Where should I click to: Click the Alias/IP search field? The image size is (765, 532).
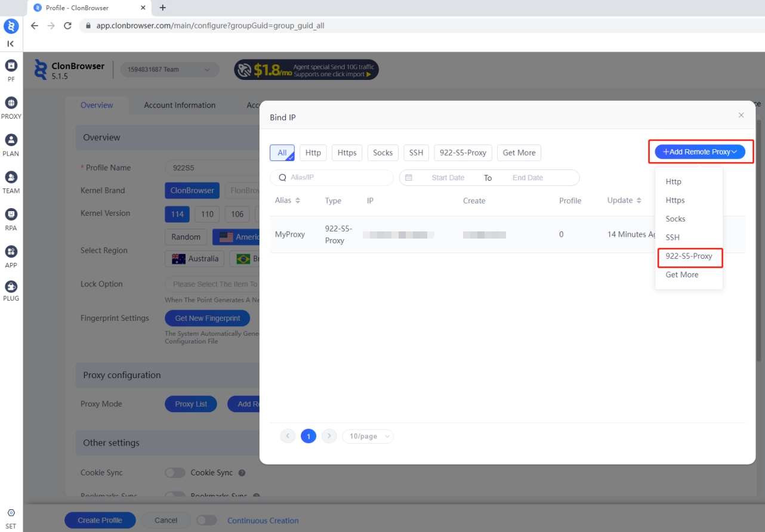[337, 178]
